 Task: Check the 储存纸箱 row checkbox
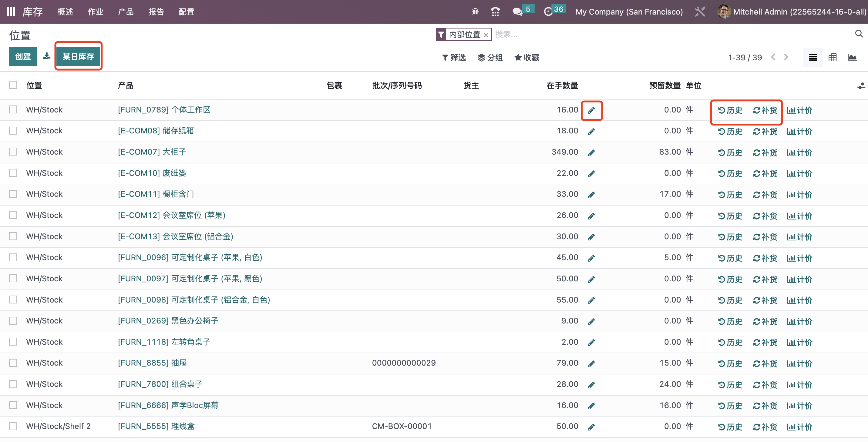point(13,130)
